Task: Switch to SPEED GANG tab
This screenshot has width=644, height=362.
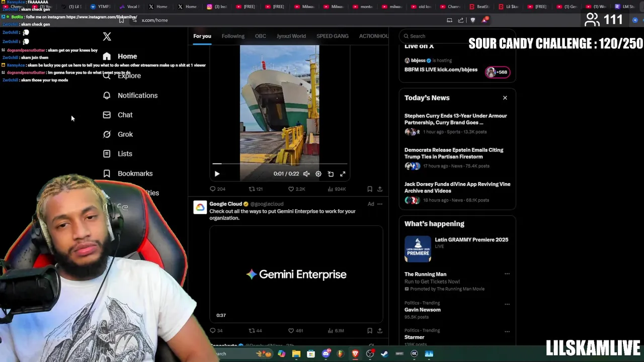Action: pos(333,36)
